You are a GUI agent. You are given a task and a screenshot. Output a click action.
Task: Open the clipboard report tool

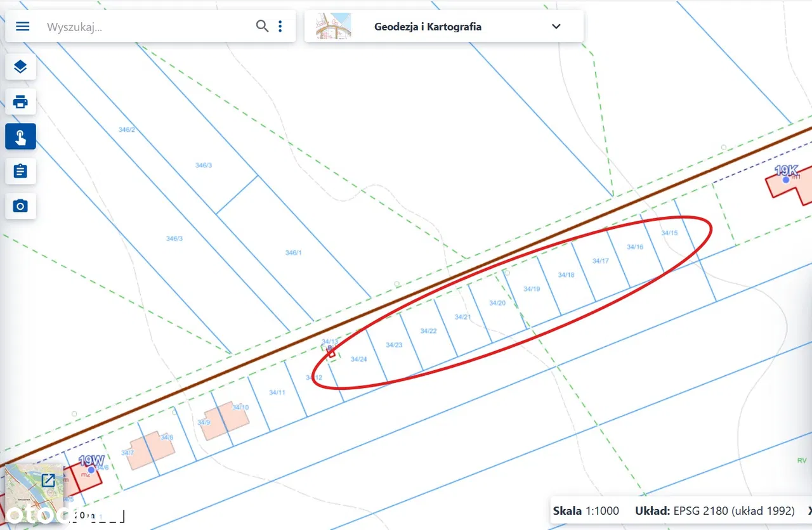(20, 171)
